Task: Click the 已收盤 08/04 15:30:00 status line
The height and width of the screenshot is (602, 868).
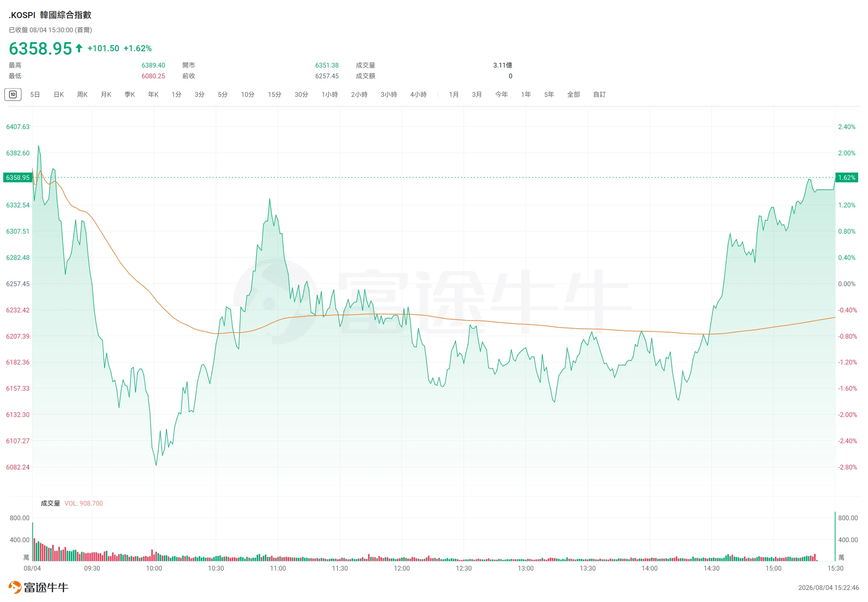Action: [x=50, y=30]
